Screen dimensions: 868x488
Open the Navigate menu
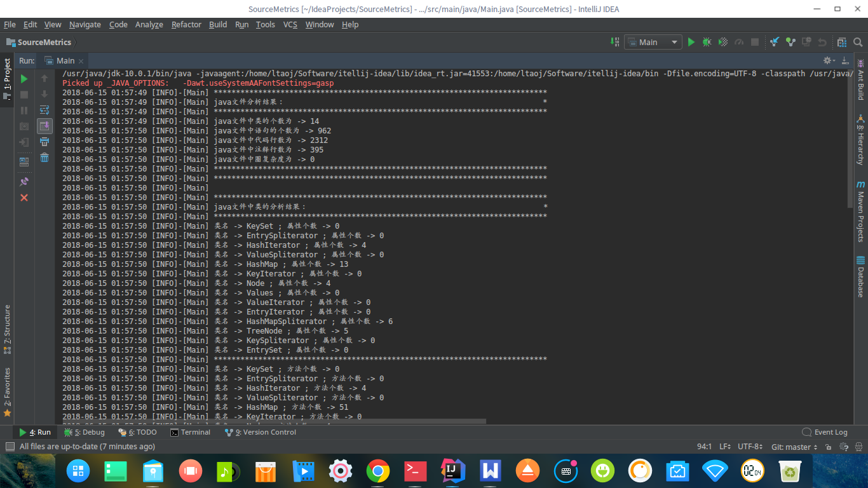click(x=85, y=24)
